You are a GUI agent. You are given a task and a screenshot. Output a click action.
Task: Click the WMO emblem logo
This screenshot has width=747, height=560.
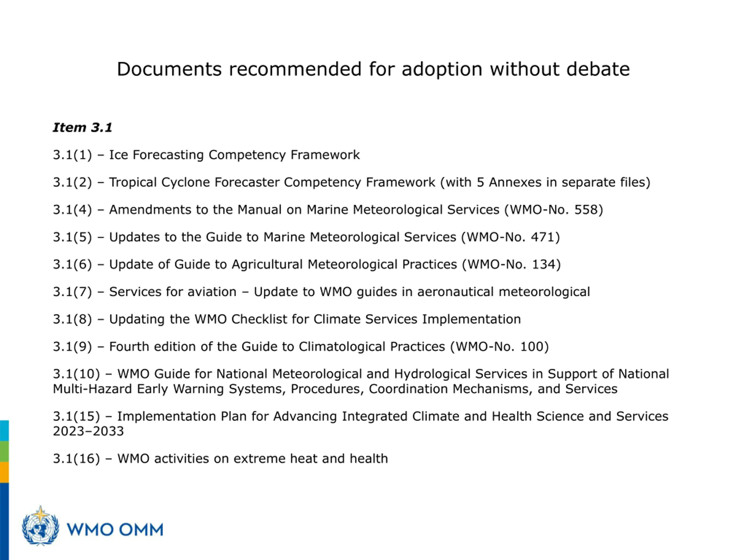pos(41,526)
